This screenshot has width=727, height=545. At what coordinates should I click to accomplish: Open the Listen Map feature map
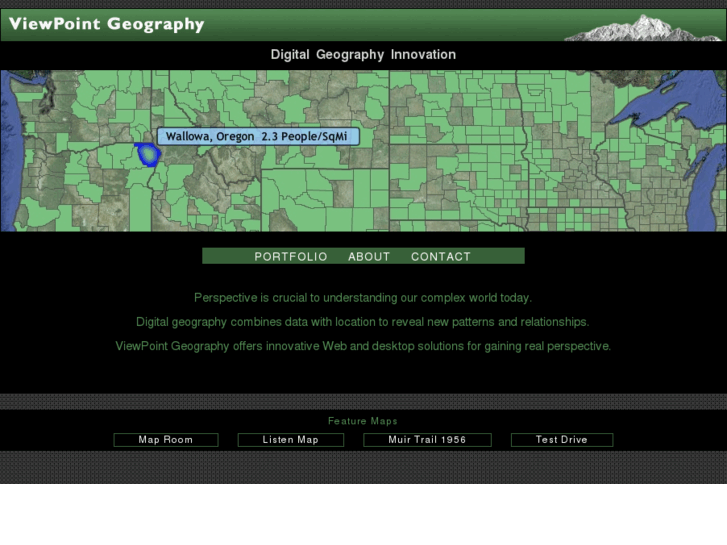(x=291, y=440)
